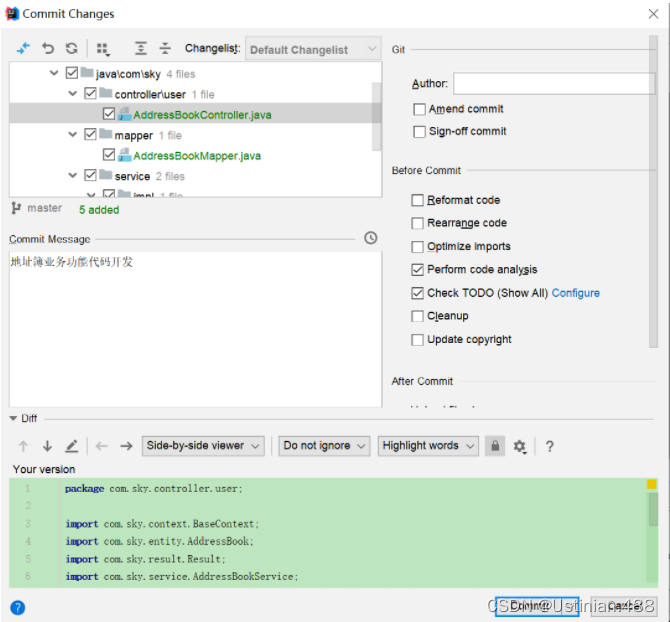Click line 1 package statement in Diff
Image resolution: width=670 pixels, height=622 pixels.
click(154, 488)
